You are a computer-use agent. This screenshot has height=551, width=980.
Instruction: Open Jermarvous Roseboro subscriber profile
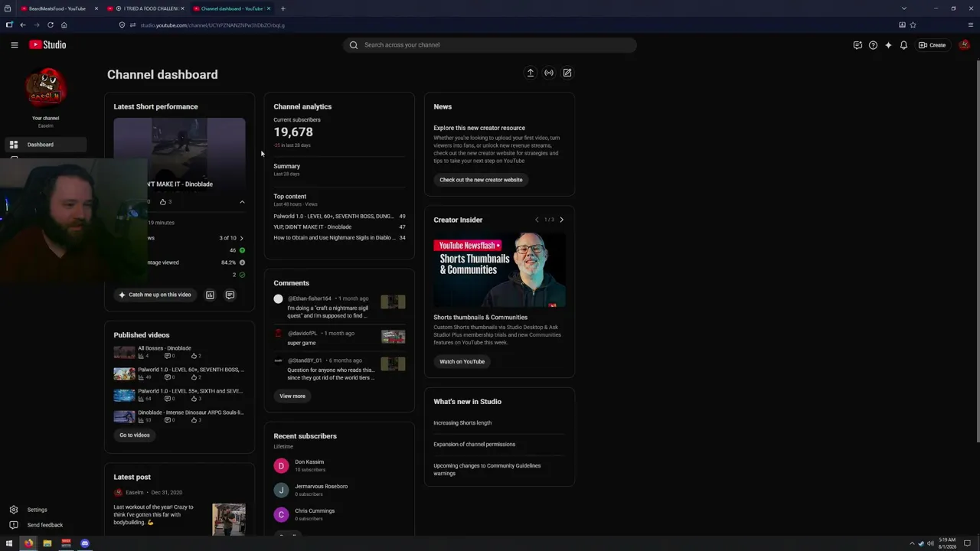click(x=322, y=487)
